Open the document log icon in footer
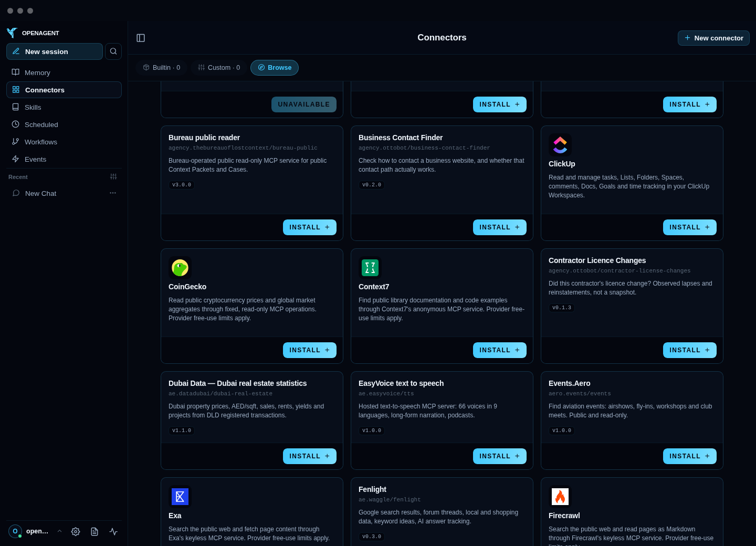Screen dimensions: 756x546 [x=94, y=531]
